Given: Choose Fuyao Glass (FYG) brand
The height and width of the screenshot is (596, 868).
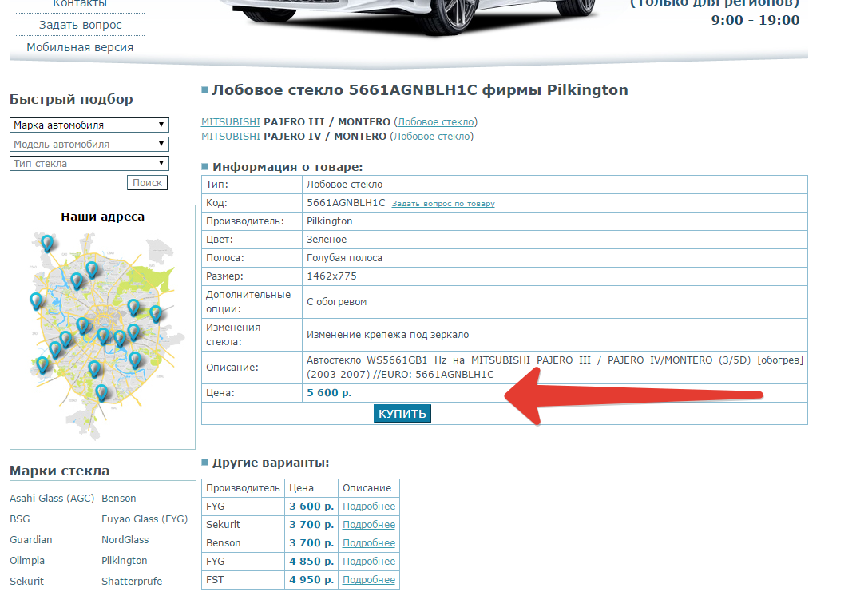Looking at the screenshot, I should point(144,519).
